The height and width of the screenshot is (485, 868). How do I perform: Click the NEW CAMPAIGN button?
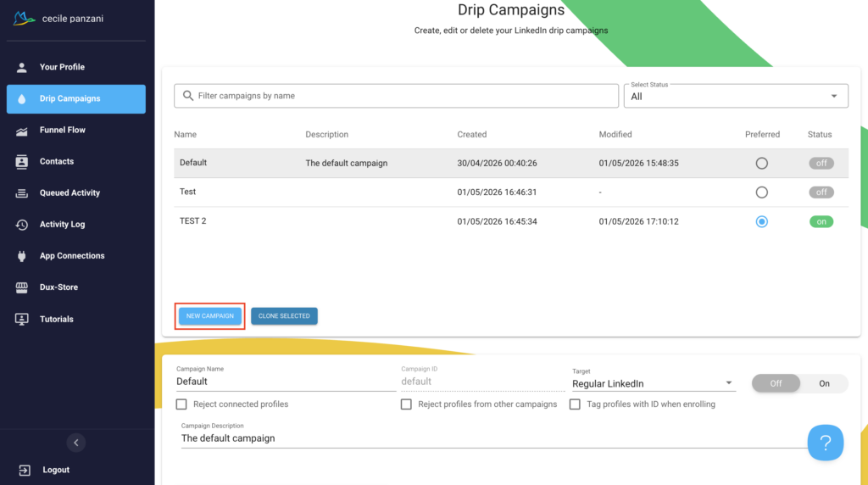click(210, 316)
